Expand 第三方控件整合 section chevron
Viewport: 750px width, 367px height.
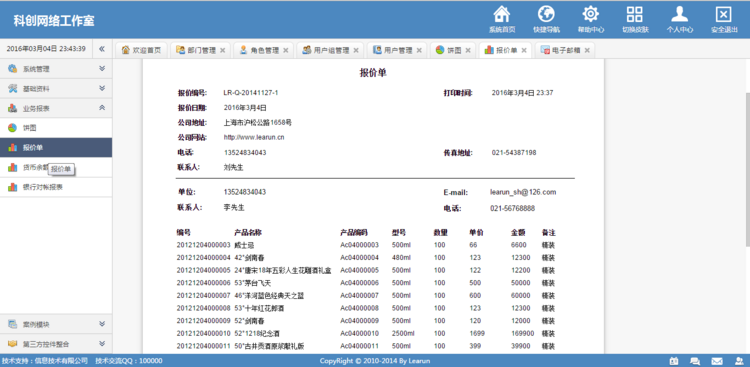102,343
